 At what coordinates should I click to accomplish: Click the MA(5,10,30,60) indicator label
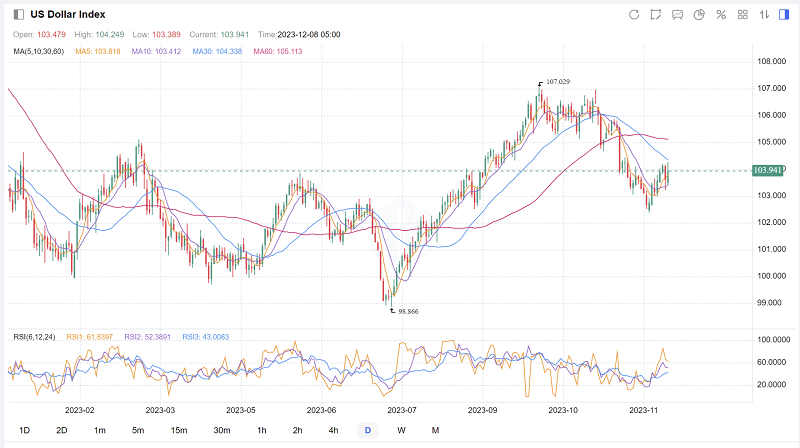[x=39, y=50]
